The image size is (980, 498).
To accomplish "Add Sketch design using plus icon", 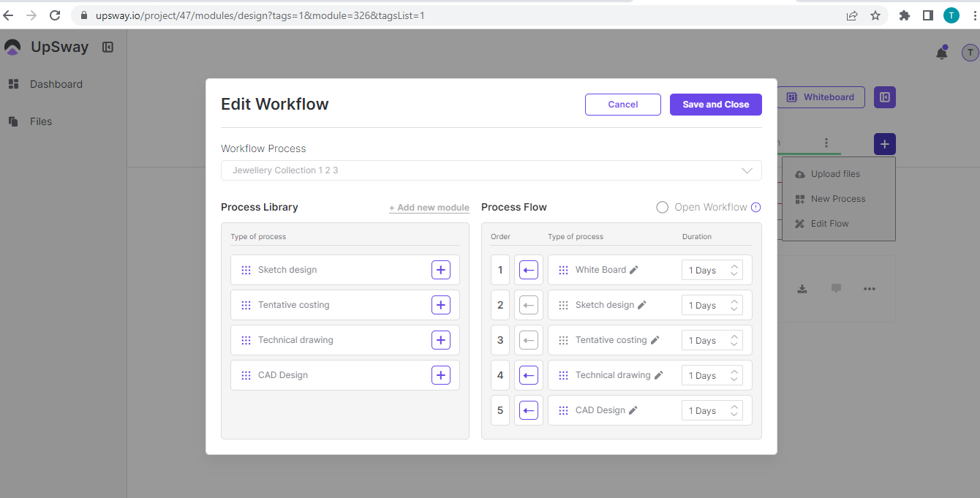I will click(440, 270).
